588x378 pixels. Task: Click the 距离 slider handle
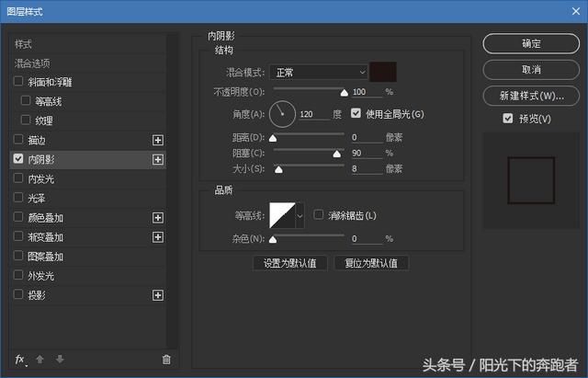273,138
